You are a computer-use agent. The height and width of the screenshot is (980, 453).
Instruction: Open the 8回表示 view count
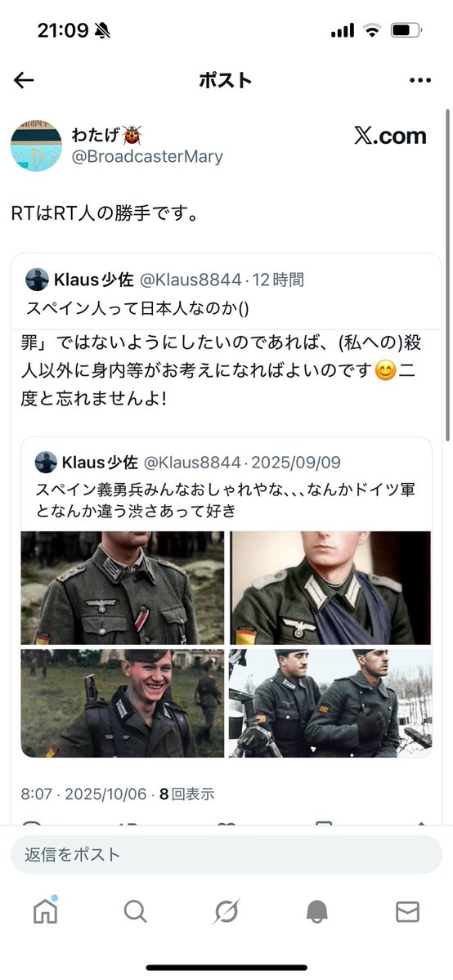[187, 794]
